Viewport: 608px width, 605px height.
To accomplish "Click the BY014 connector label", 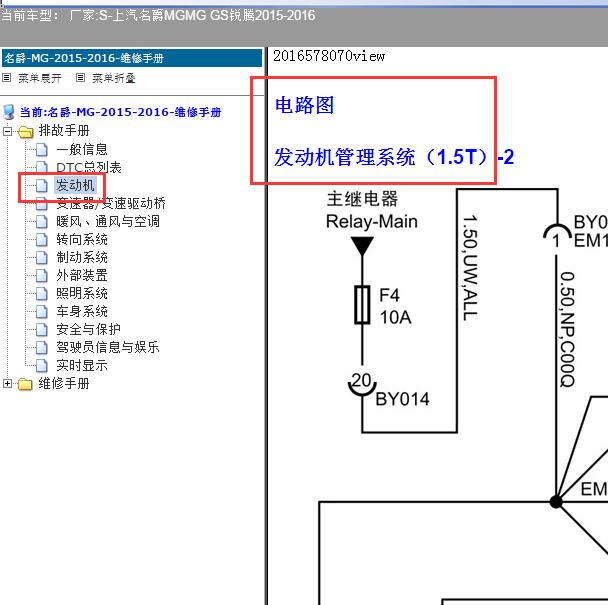I will pos(402,399).
